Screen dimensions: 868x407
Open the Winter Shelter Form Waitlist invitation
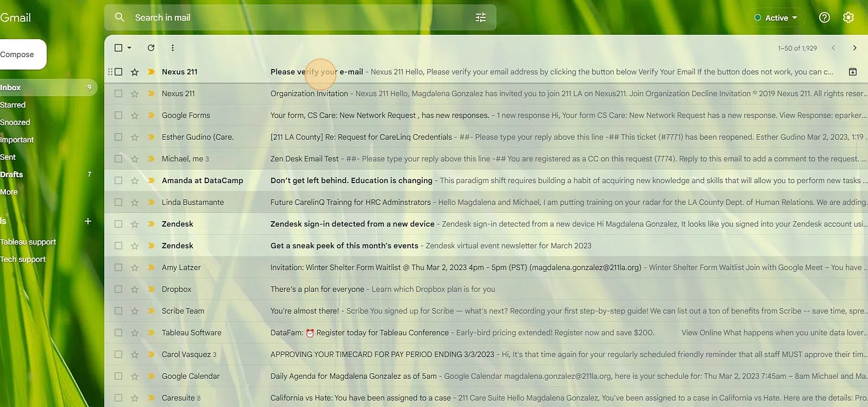(486, 267)
